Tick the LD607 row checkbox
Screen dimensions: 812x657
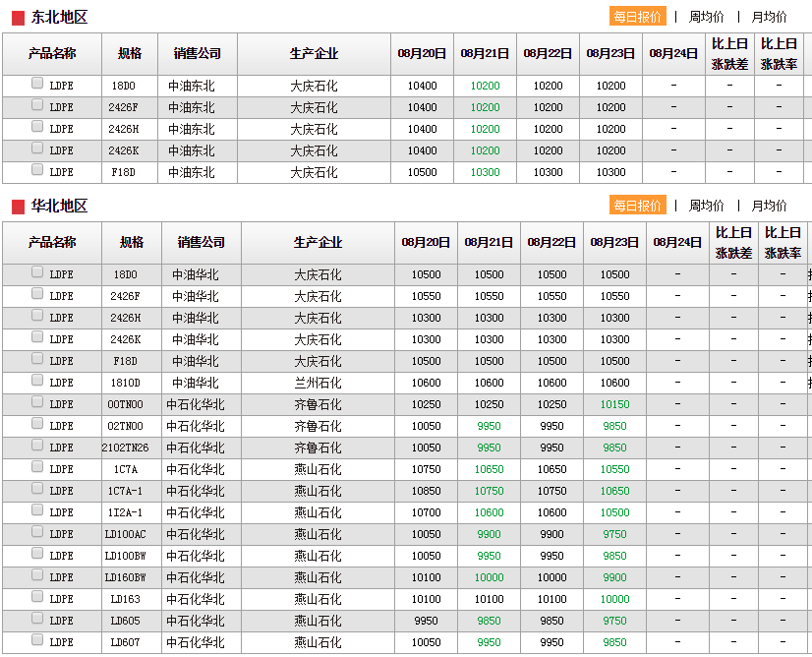pos(37,639)
